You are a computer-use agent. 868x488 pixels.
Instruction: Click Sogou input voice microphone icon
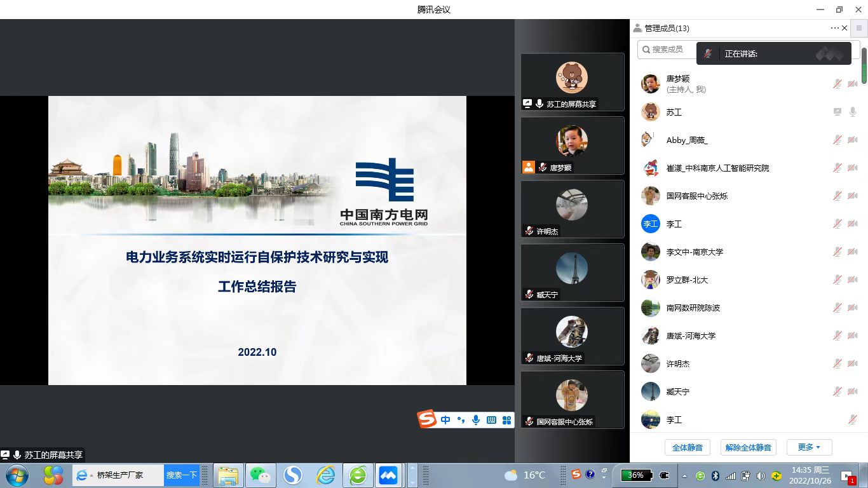click(476, 420)
